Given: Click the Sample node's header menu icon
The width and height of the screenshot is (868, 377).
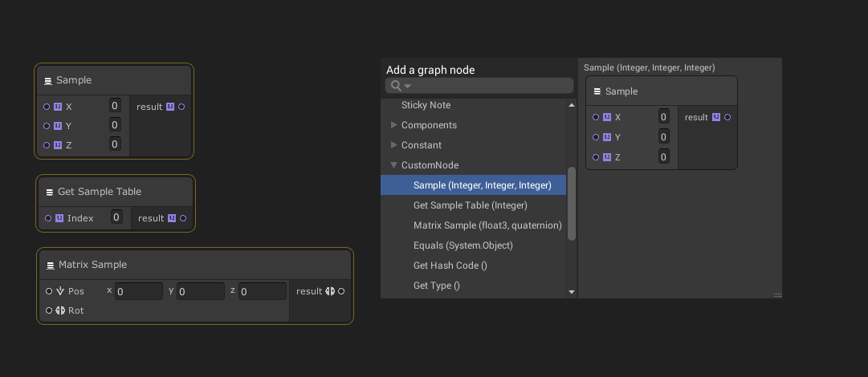Looking at the screenshot, I should (x=48, y=80).
